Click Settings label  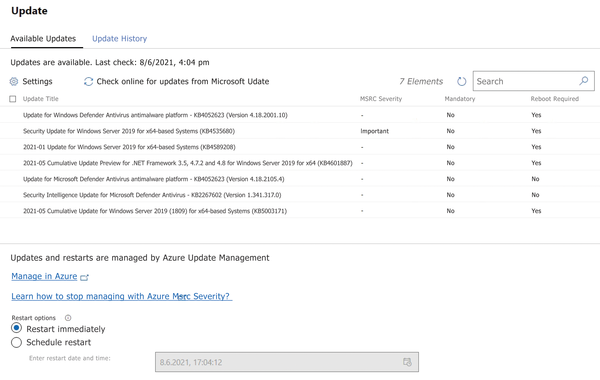[38, 82]
